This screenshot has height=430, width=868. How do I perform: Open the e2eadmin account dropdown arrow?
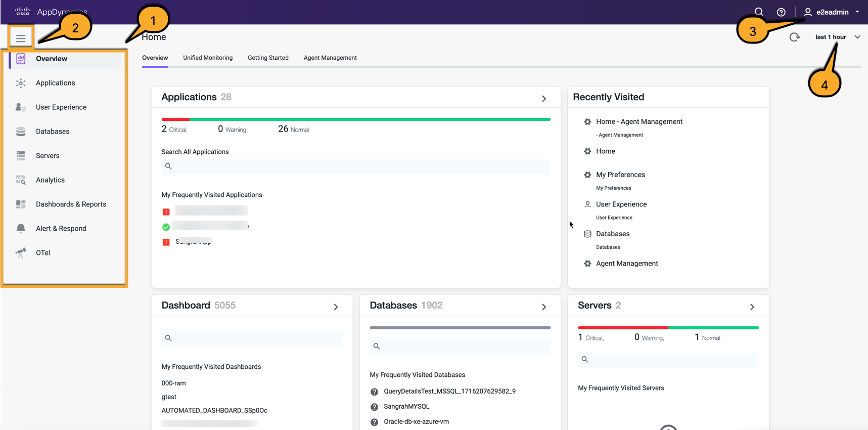tap(857, 12)
